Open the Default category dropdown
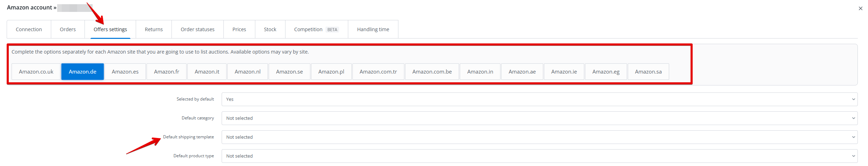The width and height of the screenshot is (868, 166). (539, 118)
